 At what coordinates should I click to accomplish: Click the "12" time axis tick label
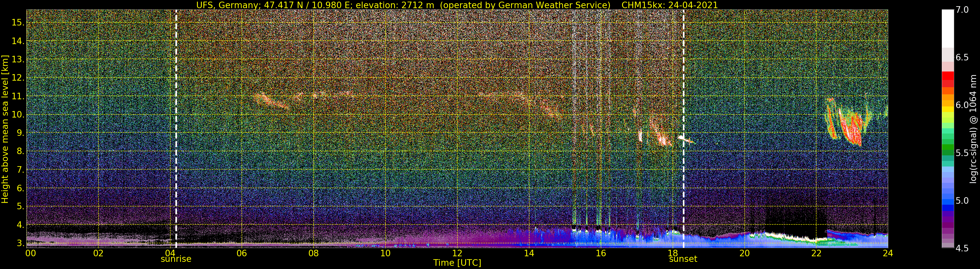(457, 253)
